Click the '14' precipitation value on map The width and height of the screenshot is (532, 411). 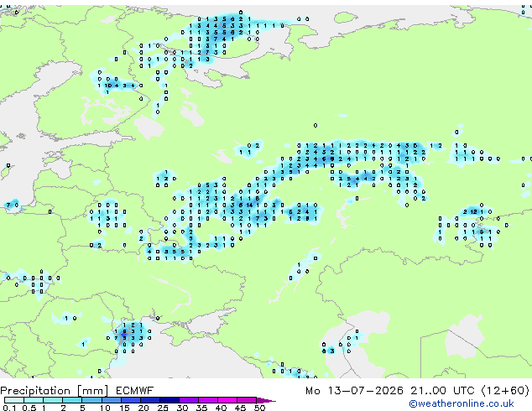click(249, 205)
